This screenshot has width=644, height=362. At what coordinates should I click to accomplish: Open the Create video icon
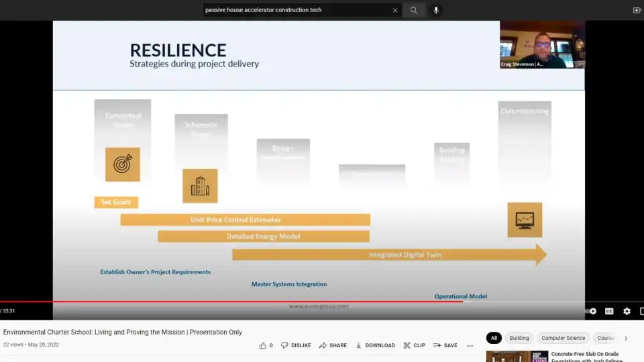(x=637, y=10)
